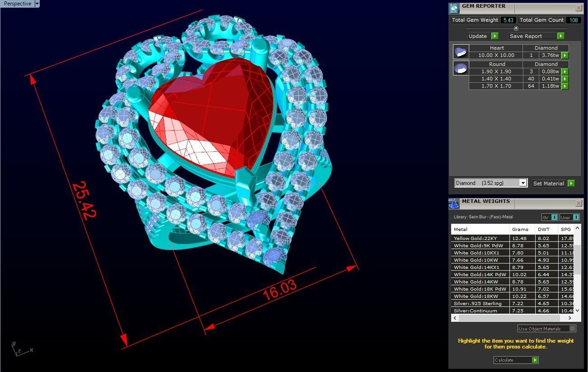The height and width of the screenshot is (372, 588).
Task: Click green arrow beside Set Material
Action: point(571,183)
